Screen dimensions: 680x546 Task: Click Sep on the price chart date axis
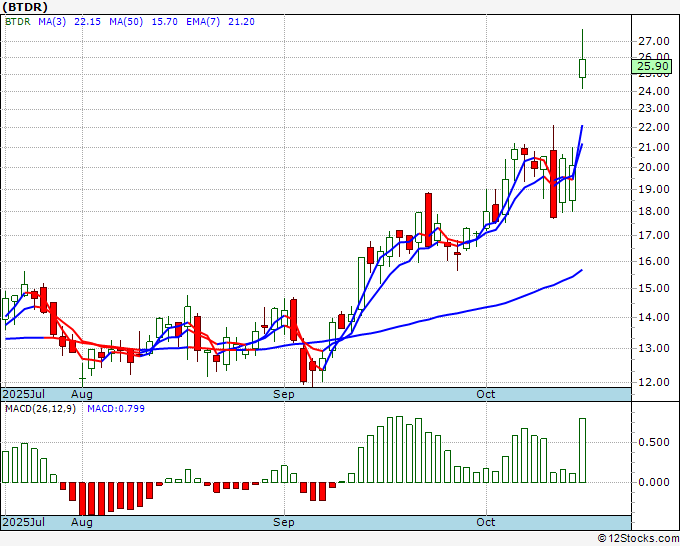click(x=284, y=394)
